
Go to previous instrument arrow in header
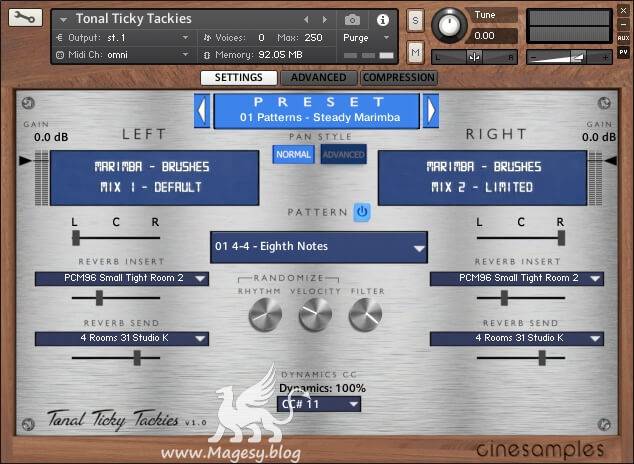[x=306, y=19]
